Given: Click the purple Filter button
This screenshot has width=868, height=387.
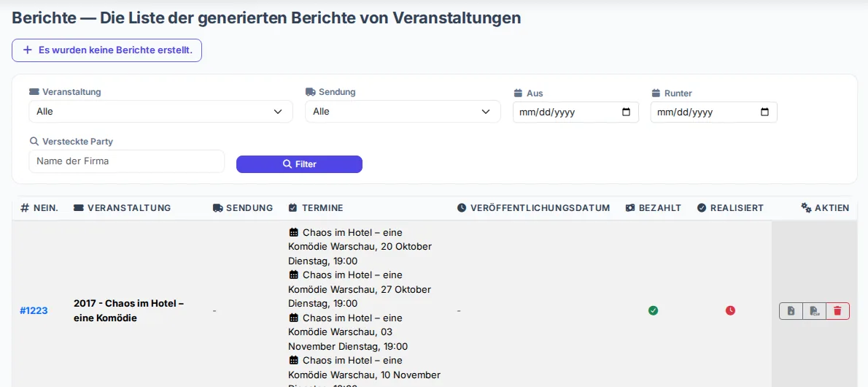Looking at the screenshot, I should 300,164.
